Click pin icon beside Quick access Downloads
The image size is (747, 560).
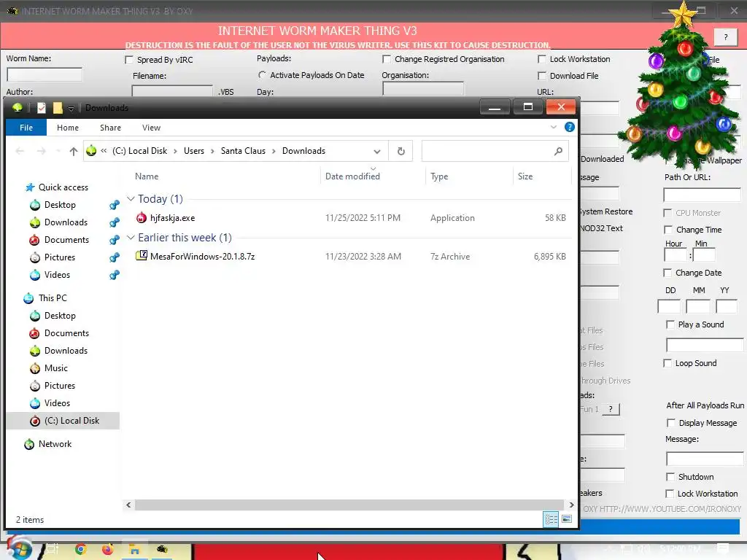click(115, 222)
